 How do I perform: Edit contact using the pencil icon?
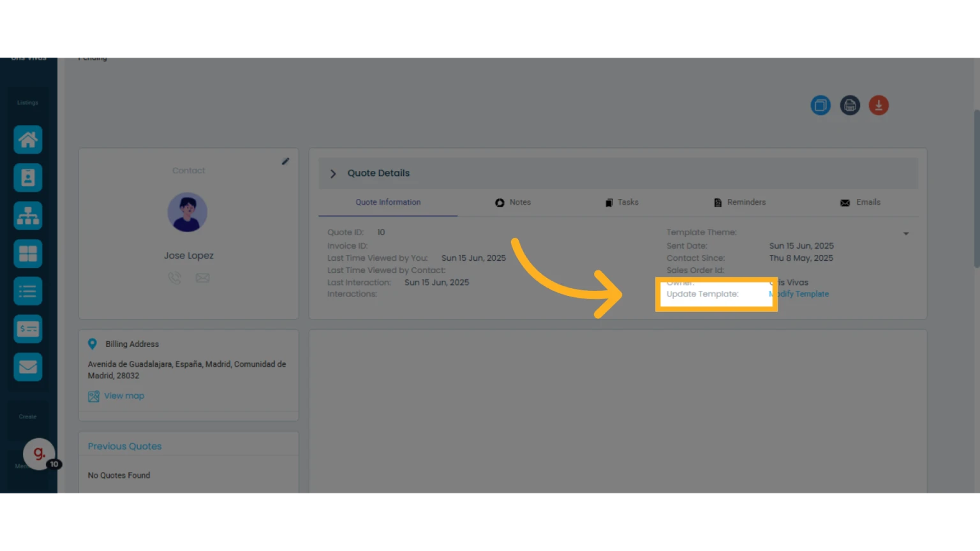[x=285, y=161]
